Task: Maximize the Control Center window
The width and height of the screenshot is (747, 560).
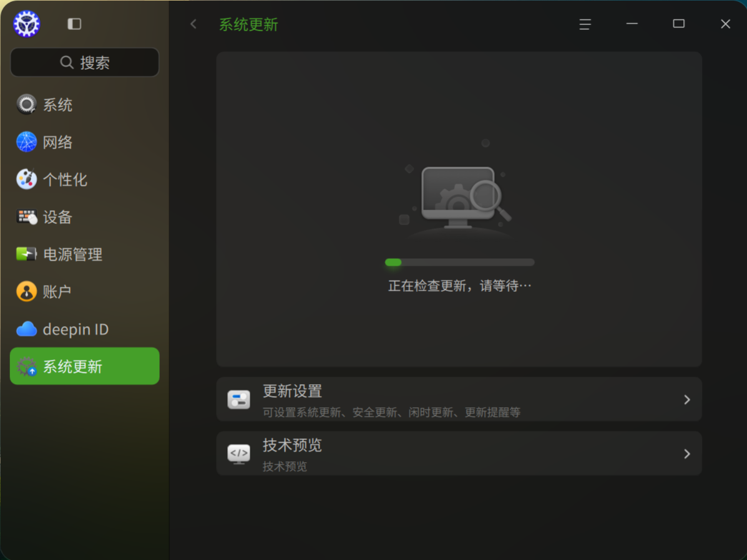Action: (x=678, y=23)
